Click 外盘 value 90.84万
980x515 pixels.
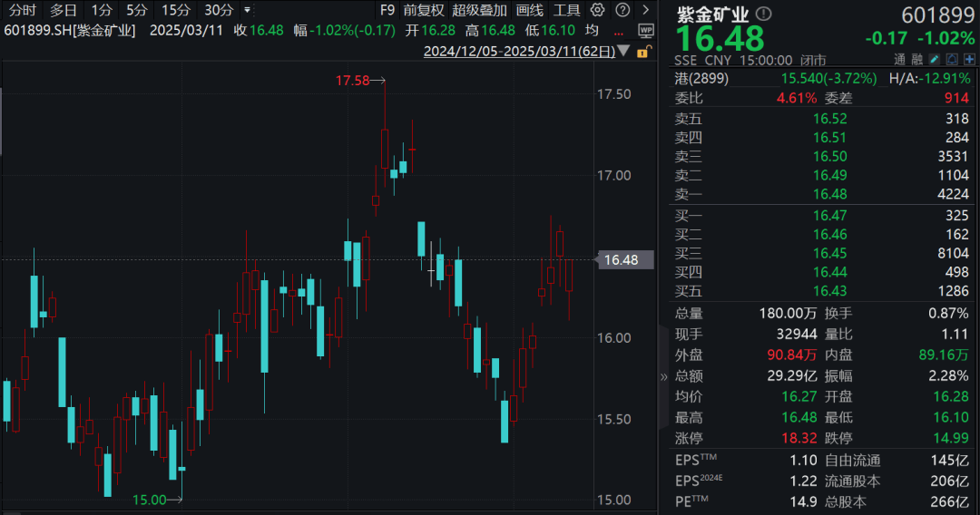792,355
